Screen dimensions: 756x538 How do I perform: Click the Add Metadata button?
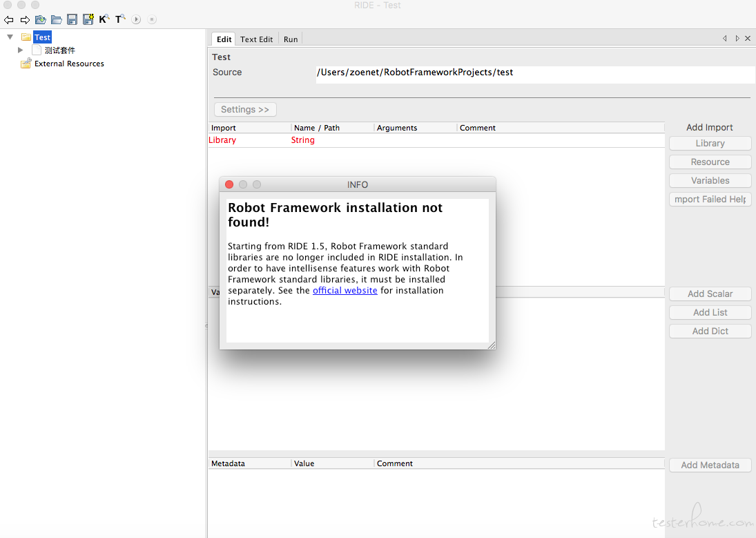point(710,465)
